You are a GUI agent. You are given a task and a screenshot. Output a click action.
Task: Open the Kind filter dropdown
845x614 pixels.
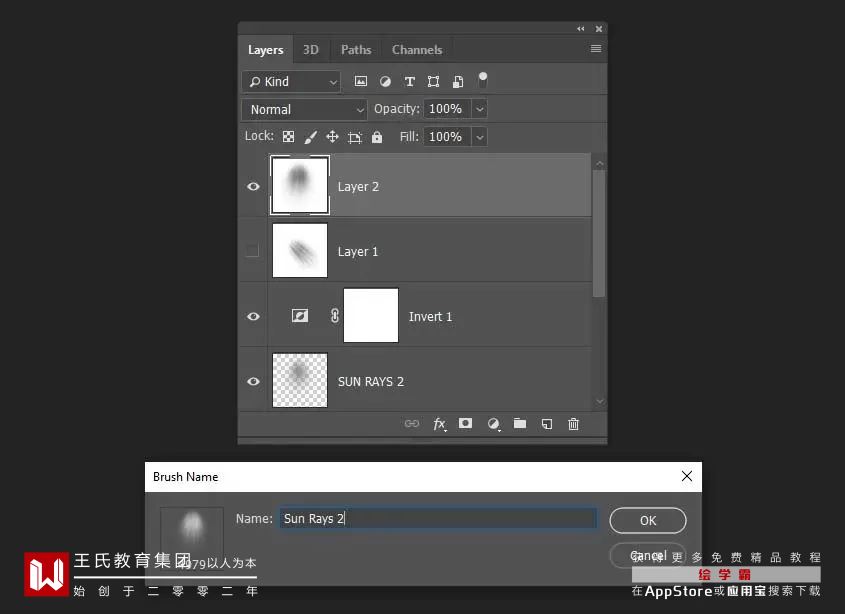point(292,82)
